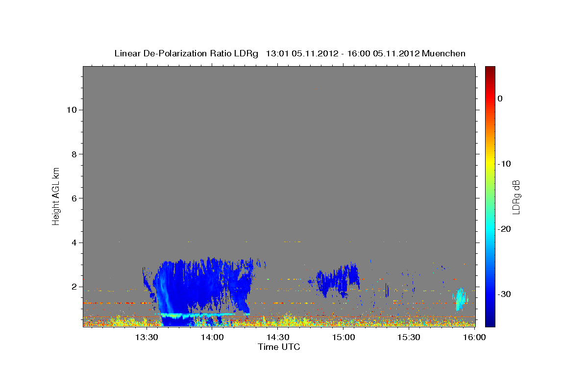Select the 14:00 time tick label
Image resolution: width=588 pixels, height=392 pixels.
click(212, 338)
